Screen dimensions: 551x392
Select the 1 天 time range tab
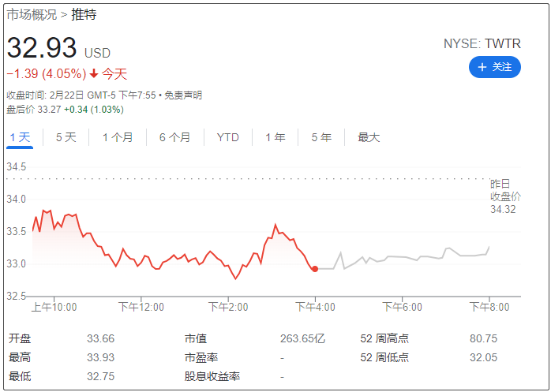click(x=20, y=137)
